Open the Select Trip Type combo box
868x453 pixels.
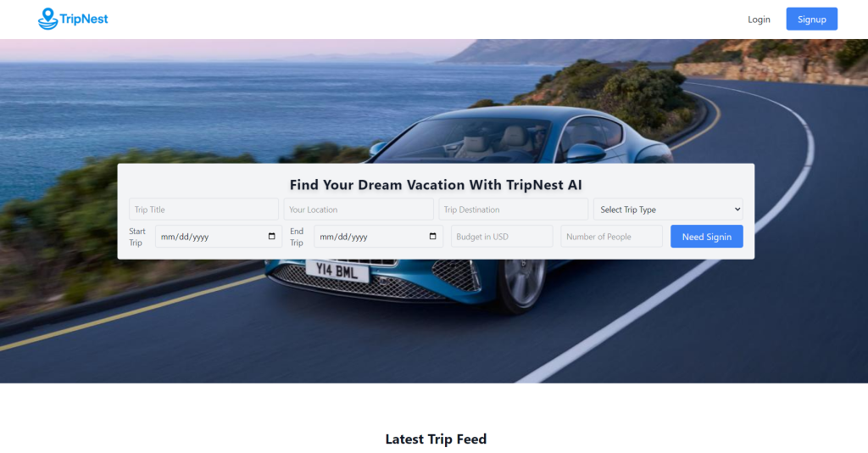coord(668,210)
